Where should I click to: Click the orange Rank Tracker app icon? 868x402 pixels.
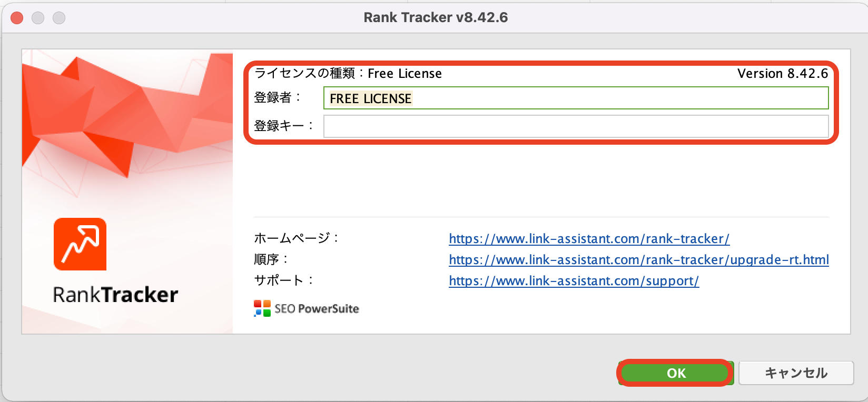pos(80,244)
